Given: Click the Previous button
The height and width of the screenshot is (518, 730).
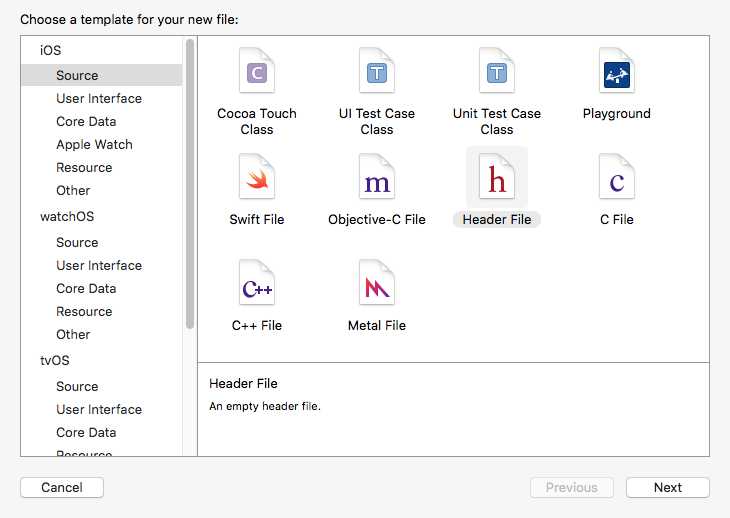Looking at the screenshot, I should 572,487.
